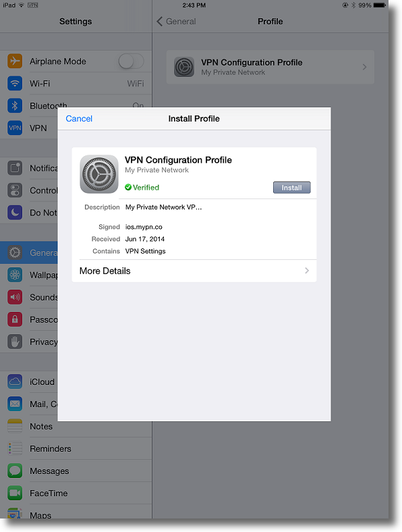The height and width of the screenshot is (532, 402).
Task: Select Reminders settings row
Action: coord(76,448)
